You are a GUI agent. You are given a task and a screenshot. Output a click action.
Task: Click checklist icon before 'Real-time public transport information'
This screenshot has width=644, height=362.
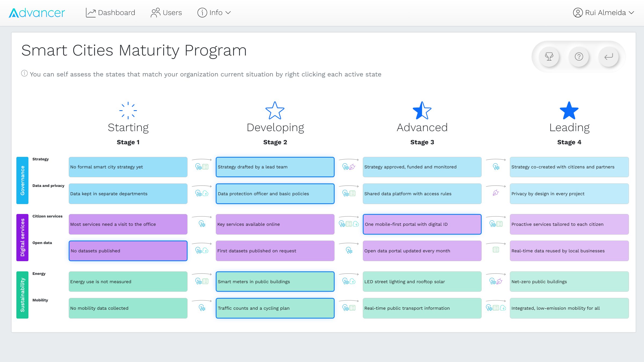click(x=352, y=308)
